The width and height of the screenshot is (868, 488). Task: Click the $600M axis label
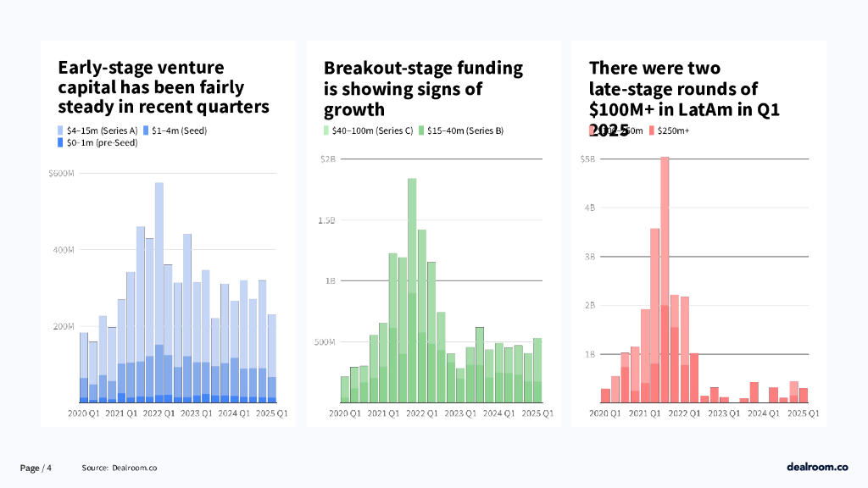(61, 174)
